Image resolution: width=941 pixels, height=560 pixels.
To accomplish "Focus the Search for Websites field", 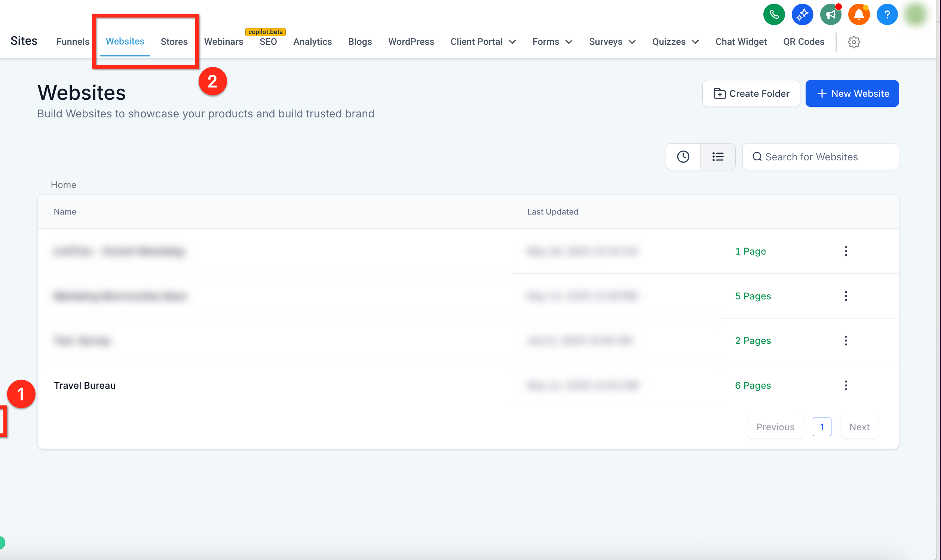I will point(820,157).
